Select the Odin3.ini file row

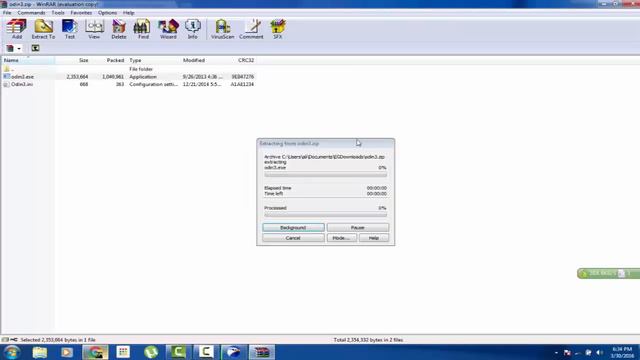[129, 84]
